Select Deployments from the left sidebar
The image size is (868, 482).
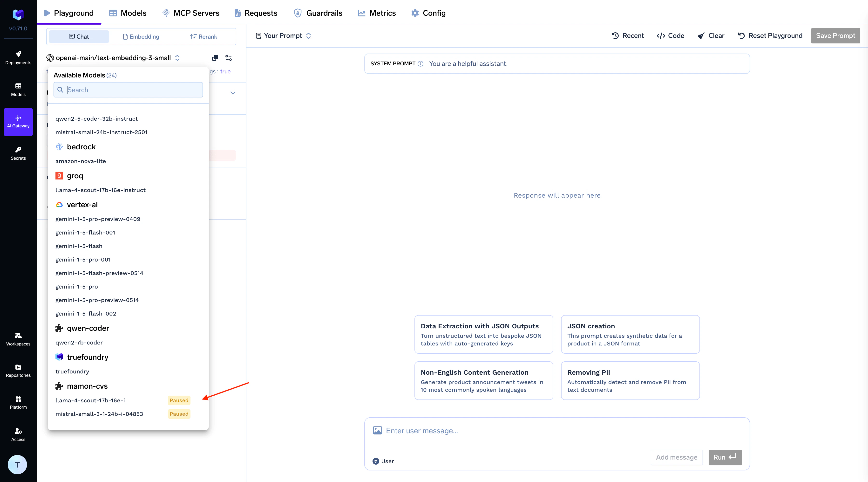(18, 58)
